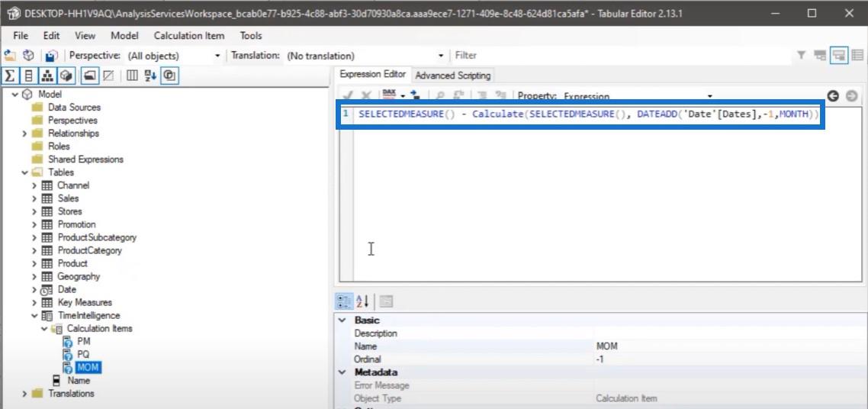
Task: Click the cancel expression X icon
Action: pyautogui.click(x=366, y=95)
